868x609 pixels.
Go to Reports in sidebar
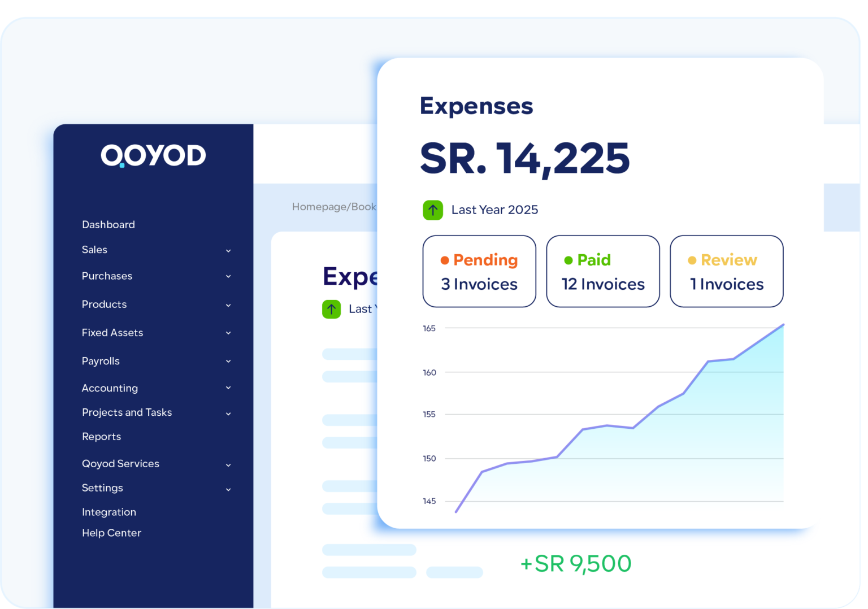[102, 437]
